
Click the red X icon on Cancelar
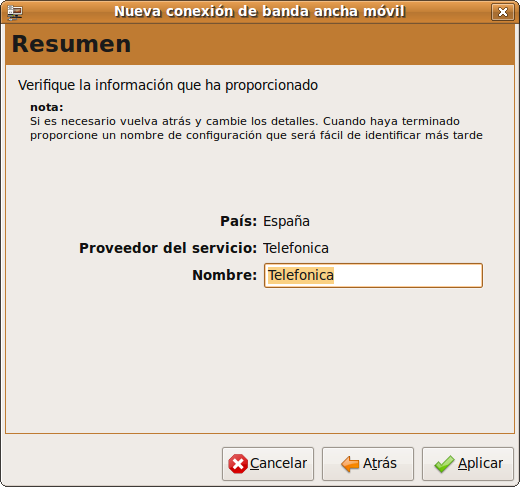(x=238, y=464)
